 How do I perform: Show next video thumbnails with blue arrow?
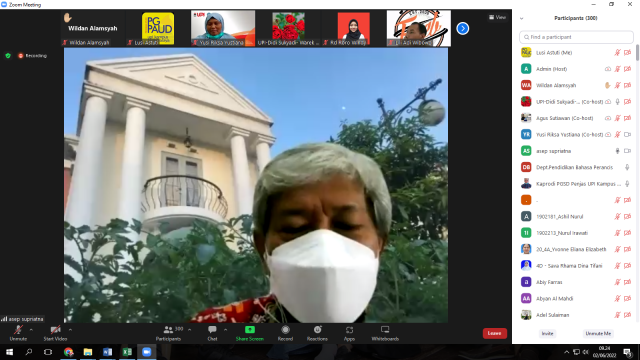462,29
